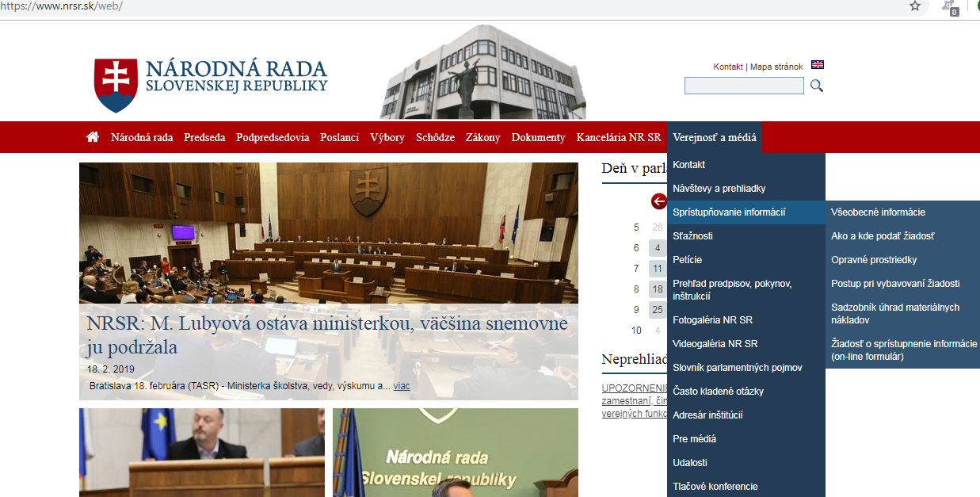Viewport: 980px width, 497px height.
Task: Click the Národná rada coat of arms logo
Action: [x=116, y=85]
